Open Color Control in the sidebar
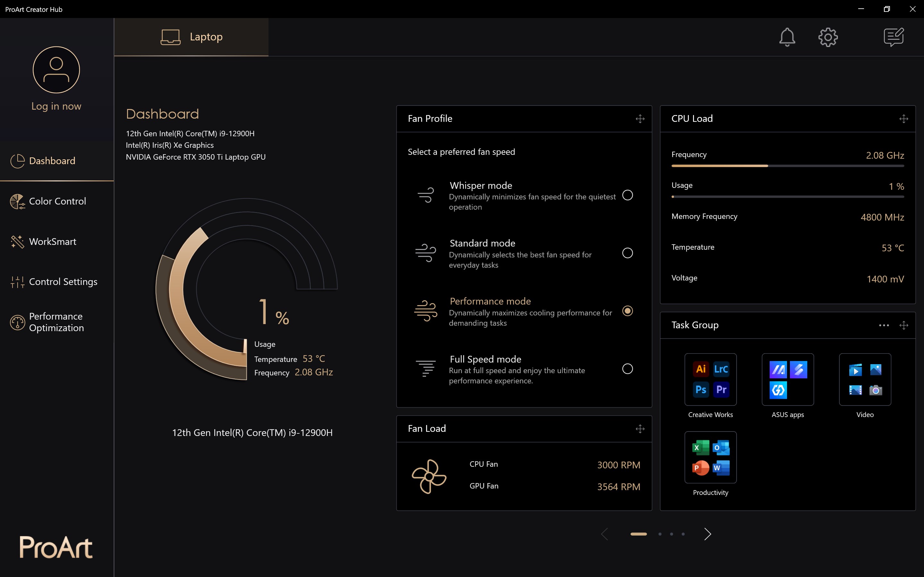Screen dimensions: 924x577 point(57,201)
